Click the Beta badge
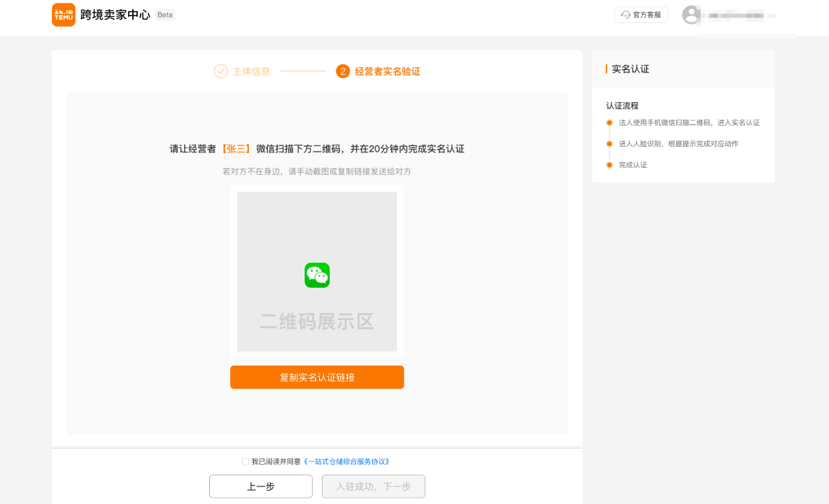Viewport: 829px width, 504px height. coord(165,15)
